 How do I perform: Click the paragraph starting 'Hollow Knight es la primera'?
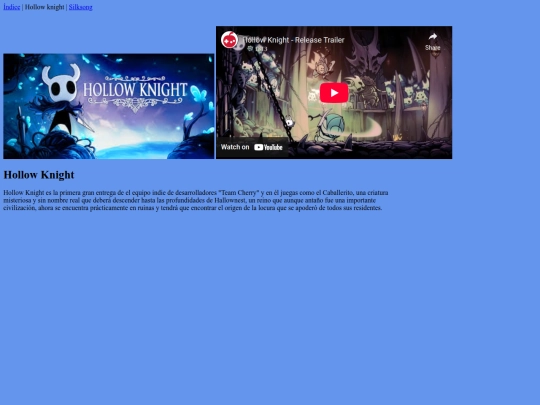[x=196, y=200]
